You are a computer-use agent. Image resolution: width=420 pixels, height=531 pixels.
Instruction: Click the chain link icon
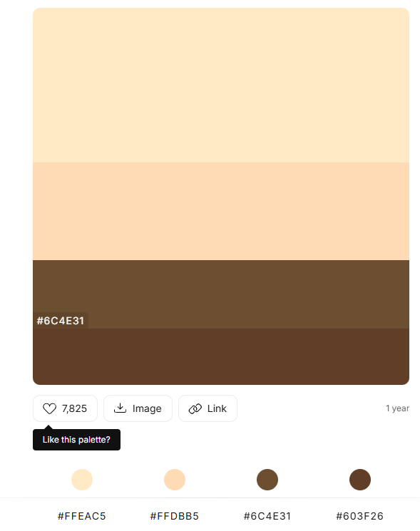pos(195,408)
